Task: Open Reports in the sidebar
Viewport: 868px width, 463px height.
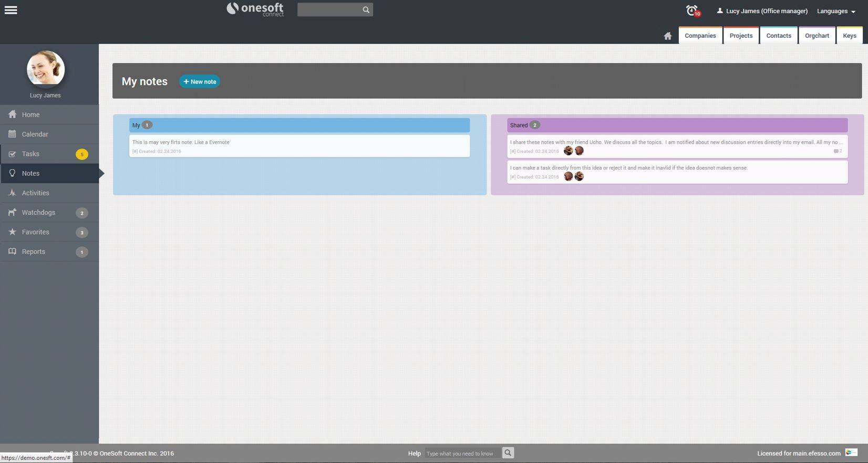Action: tap(49, 251)
